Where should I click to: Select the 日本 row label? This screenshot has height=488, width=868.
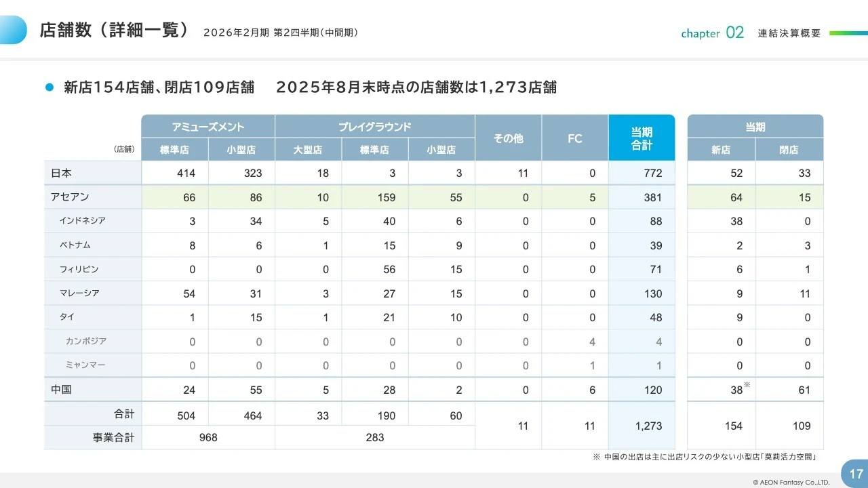point(61,173)
